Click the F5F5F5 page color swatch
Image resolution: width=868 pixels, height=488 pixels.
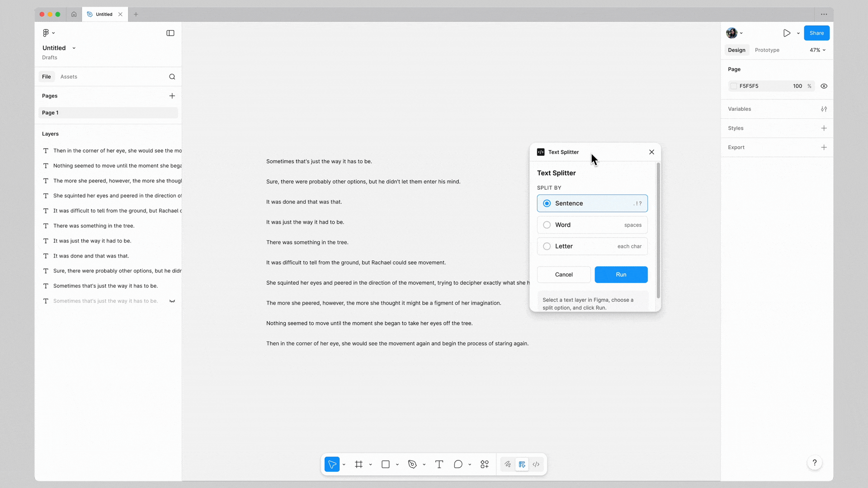pos(734,86)
